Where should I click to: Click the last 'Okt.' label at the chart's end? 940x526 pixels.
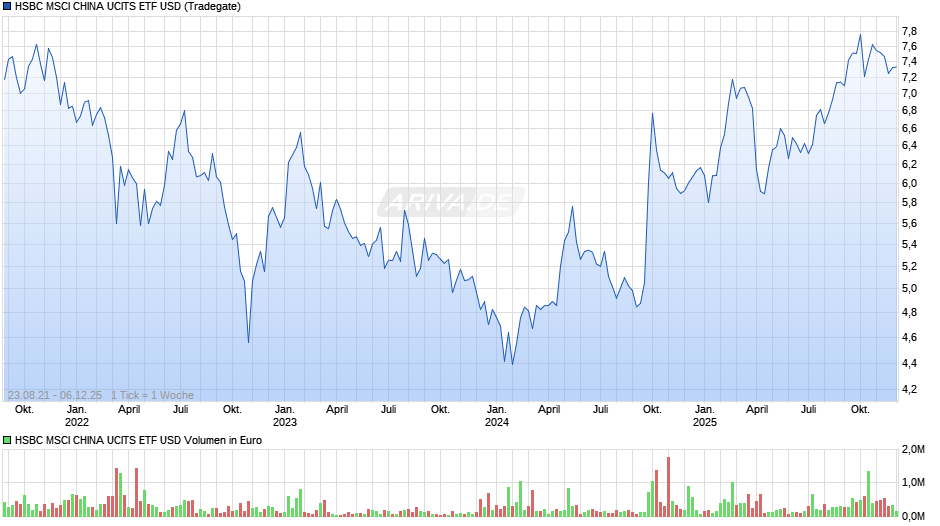click(x=860, y=410)
